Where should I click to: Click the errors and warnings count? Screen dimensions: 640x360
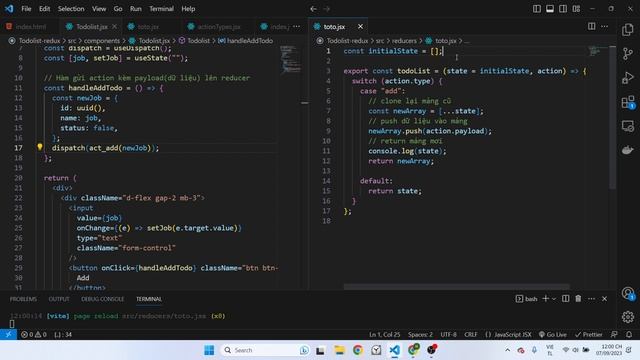tap(33, 334)
